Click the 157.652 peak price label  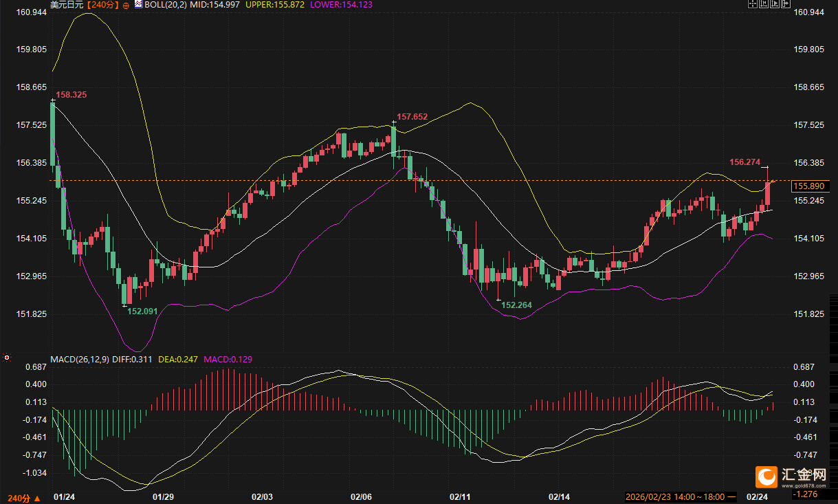[412, 117]
